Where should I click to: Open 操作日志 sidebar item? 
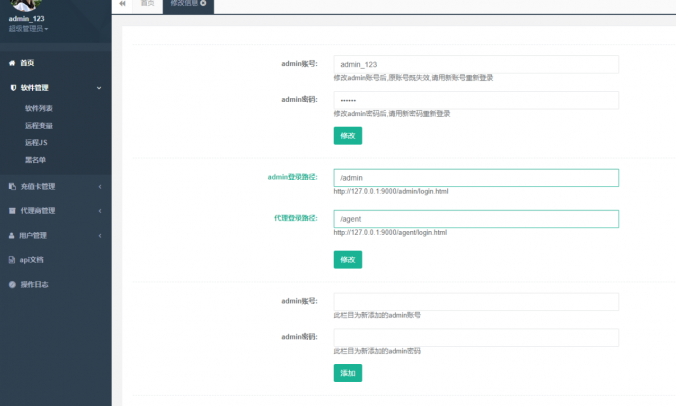pos(34,284)
